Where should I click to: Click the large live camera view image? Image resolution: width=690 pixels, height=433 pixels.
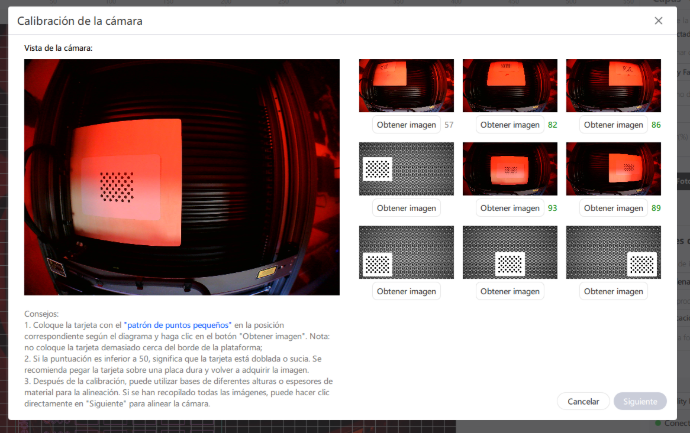pyautogui.click(x=181, y=177)
